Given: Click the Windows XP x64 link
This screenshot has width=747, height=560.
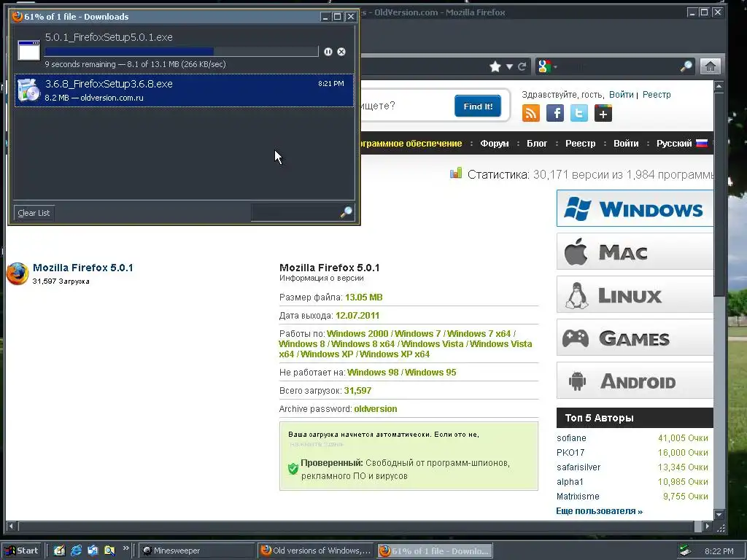Looking at the screenshot, I should tap(395, 354).
